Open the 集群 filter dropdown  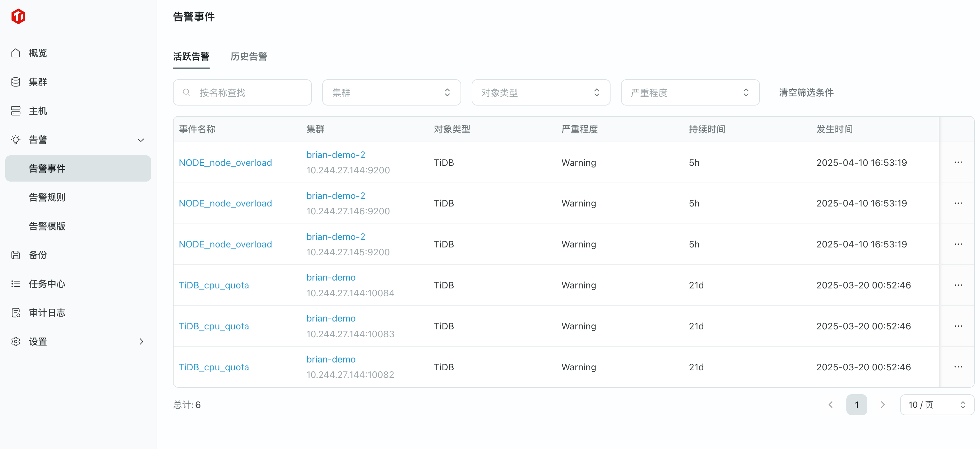391,92
